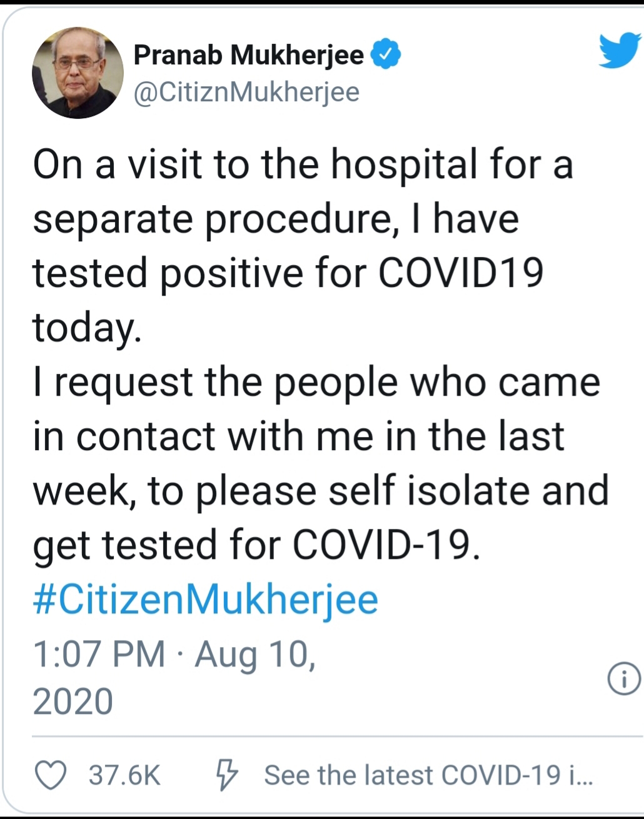Click the 1:07 PM timestamp
This screenshot has height=819, width=644.
tap(99, 655)
